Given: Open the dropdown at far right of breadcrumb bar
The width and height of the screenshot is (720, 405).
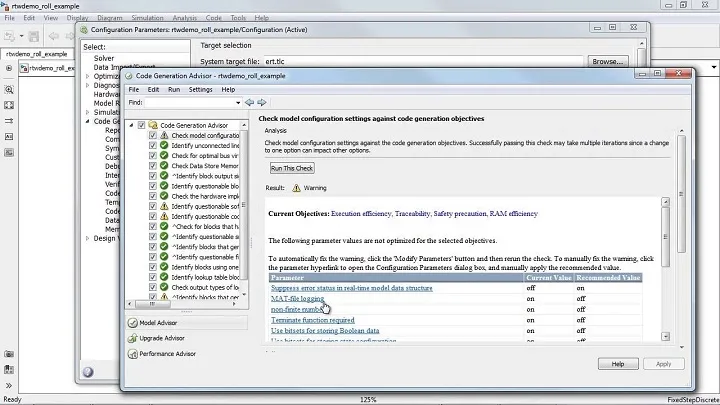Looking at the screenshot, I should click(x=714, y=67).
